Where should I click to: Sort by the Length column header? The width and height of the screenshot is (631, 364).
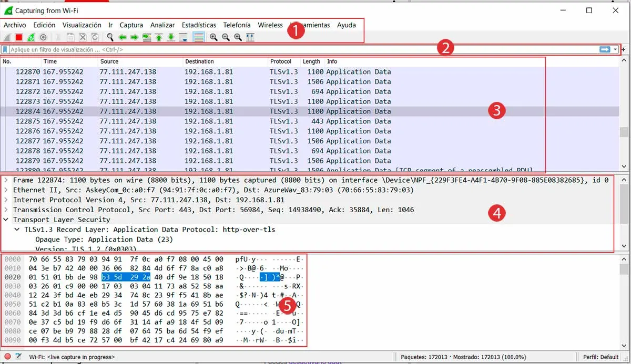pyautogui.click(x=312, y=61)
